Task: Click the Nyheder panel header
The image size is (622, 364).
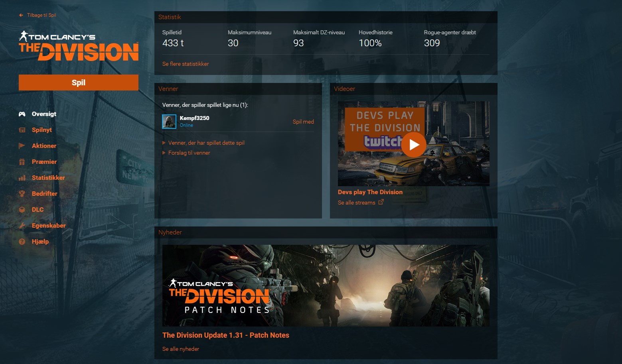Action: 326,232
